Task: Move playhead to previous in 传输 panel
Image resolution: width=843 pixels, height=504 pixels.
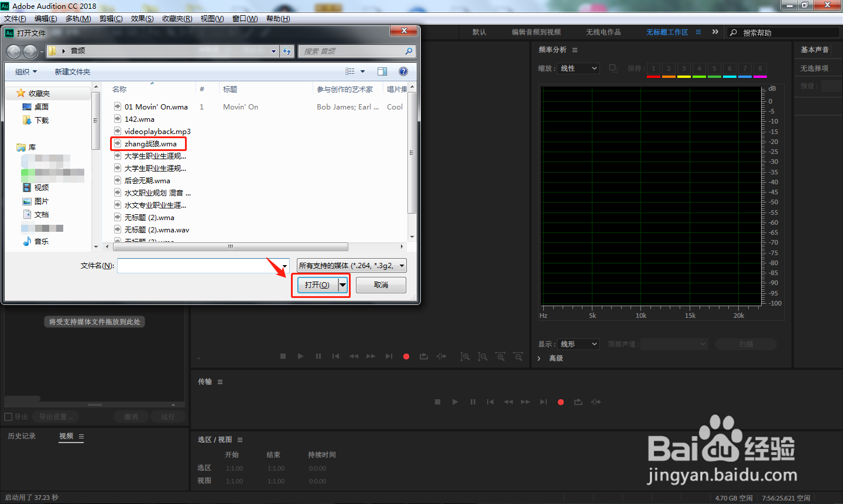Action: (x=490, y=402)
